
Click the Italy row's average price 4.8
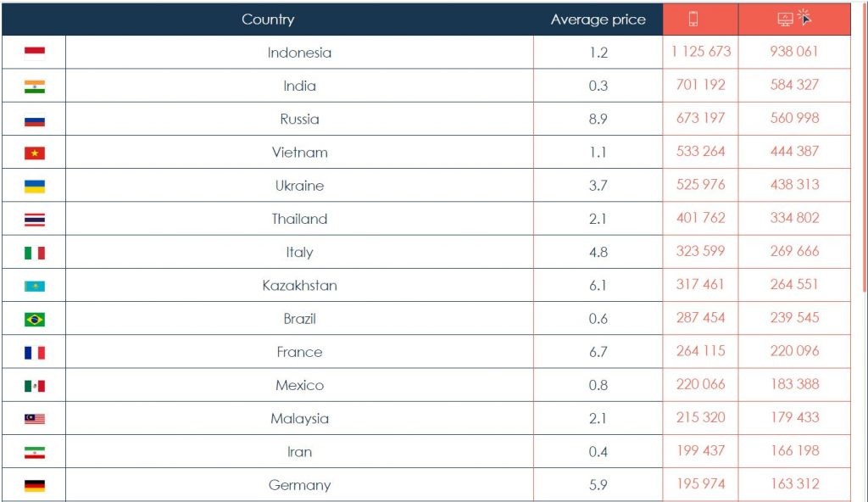click(x=598, y=252)
